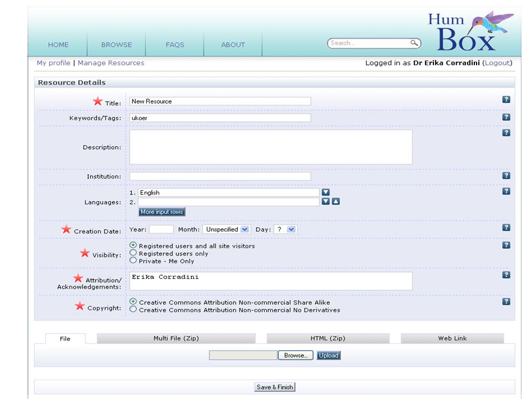Open the Month dropdown
The image size is (532, 399).
pyautogui.click(x=226, y=229)
